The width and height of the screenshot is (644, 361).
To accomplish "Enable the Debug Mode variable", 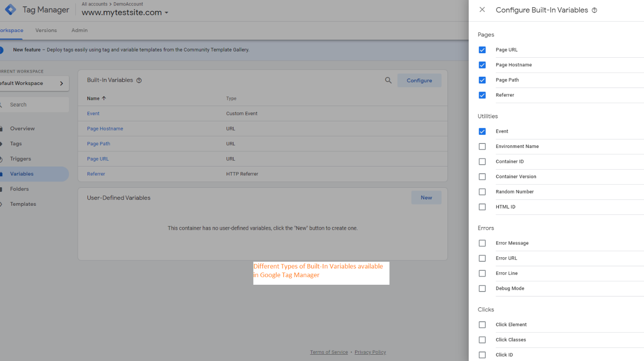I will click(x=482, y=288).
